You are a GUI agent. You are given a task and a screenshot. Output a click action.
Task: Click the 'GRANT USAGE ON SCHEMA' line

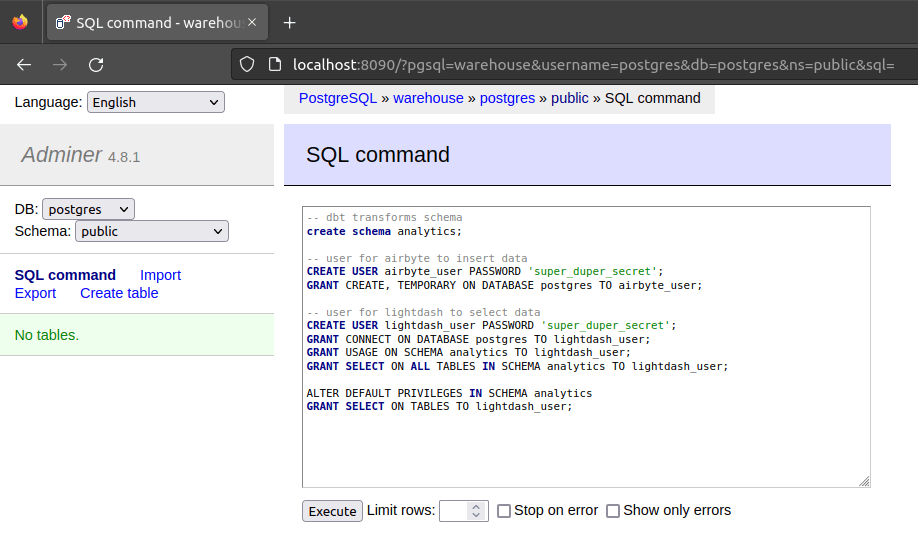pyautogui.click(x=468, y=352)
